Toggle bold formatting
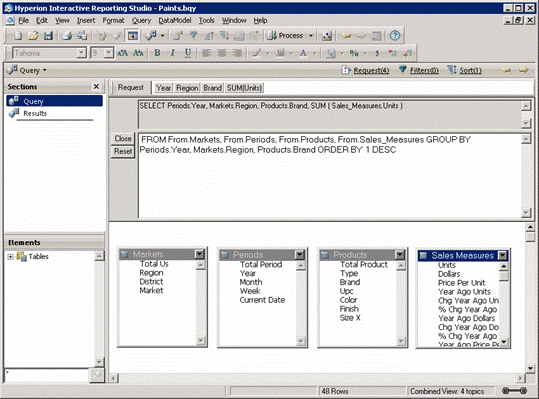The height and width of the screenshot is (399, 539). point(157,53)
